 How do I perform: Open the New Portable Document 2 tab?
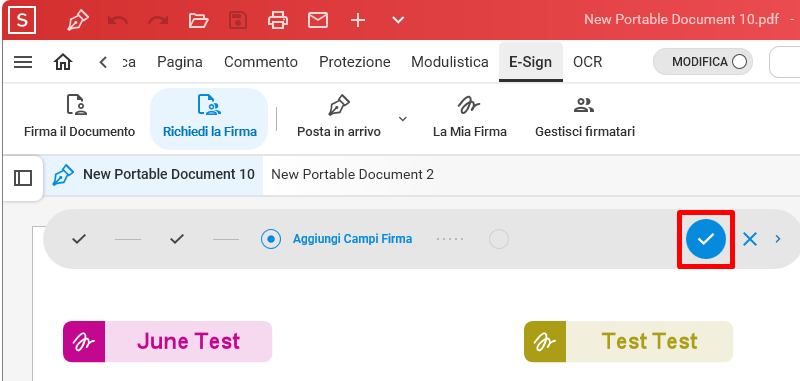[x=352, y=175]
